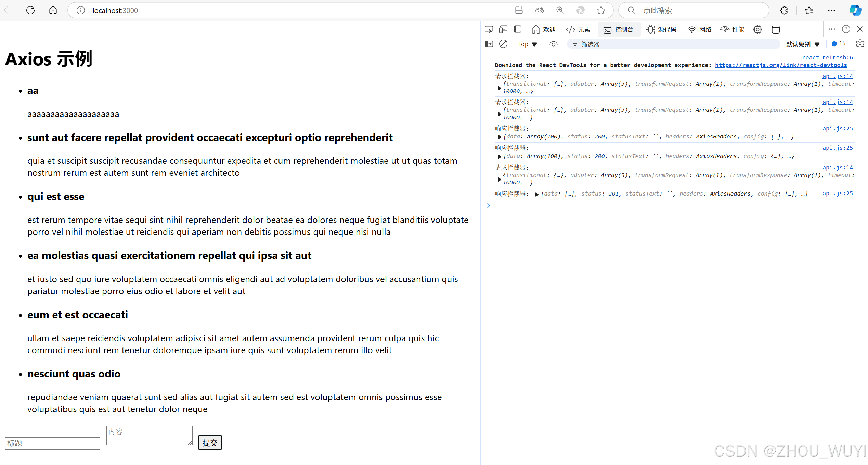Create live expression eye icon
Viewport: 868px width, 465px height.
(x=554, y=44)
